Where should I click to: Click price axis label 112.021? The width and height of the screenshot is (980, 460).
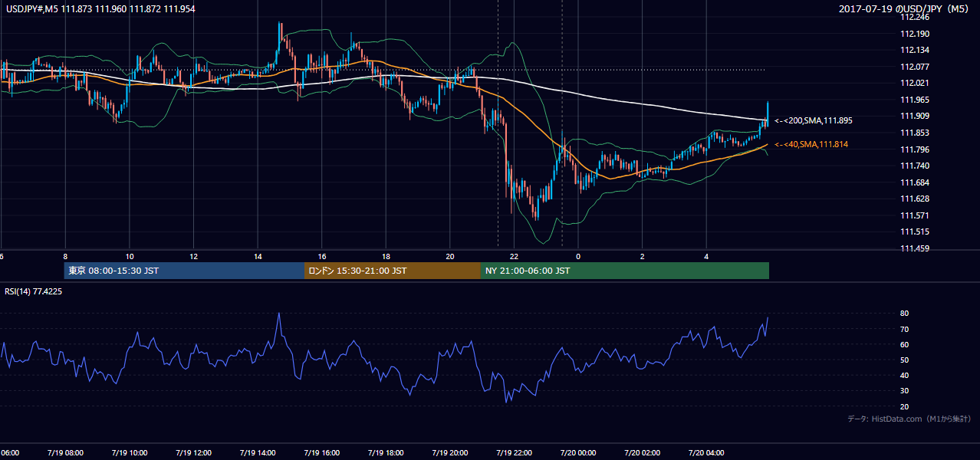(x=916, y=83)
